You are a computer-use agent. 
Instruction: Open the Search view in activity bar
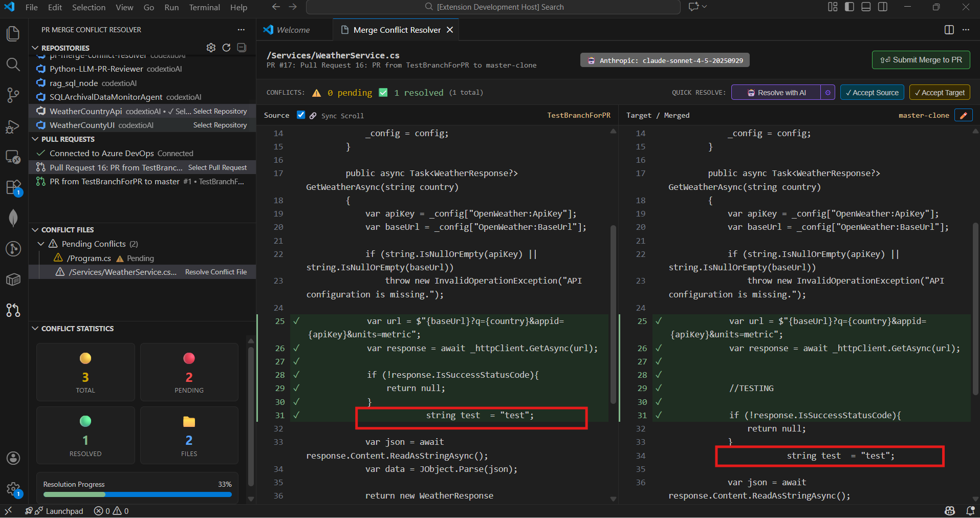click(13, 64)
